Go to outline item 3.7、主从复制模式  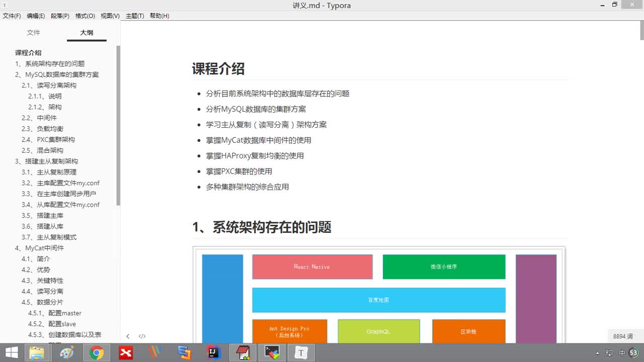49,237
